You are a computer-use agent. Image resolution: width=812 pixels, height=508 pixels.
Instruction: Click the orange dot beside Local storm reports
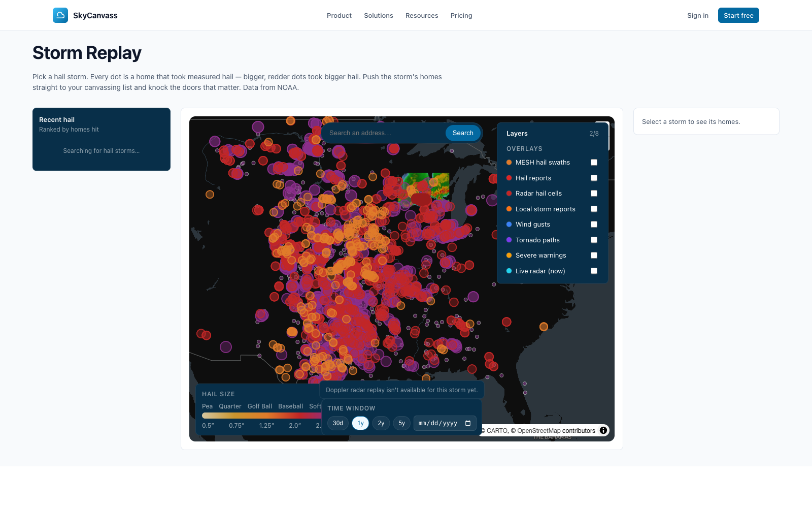click(509, 209)
